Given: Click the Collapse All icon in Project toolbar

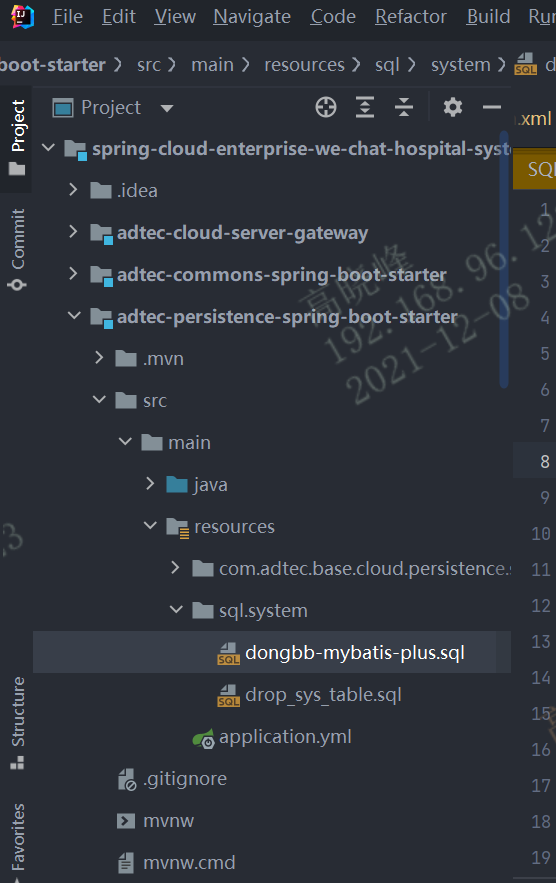Looking at the screenshot, I should (404, 107).
